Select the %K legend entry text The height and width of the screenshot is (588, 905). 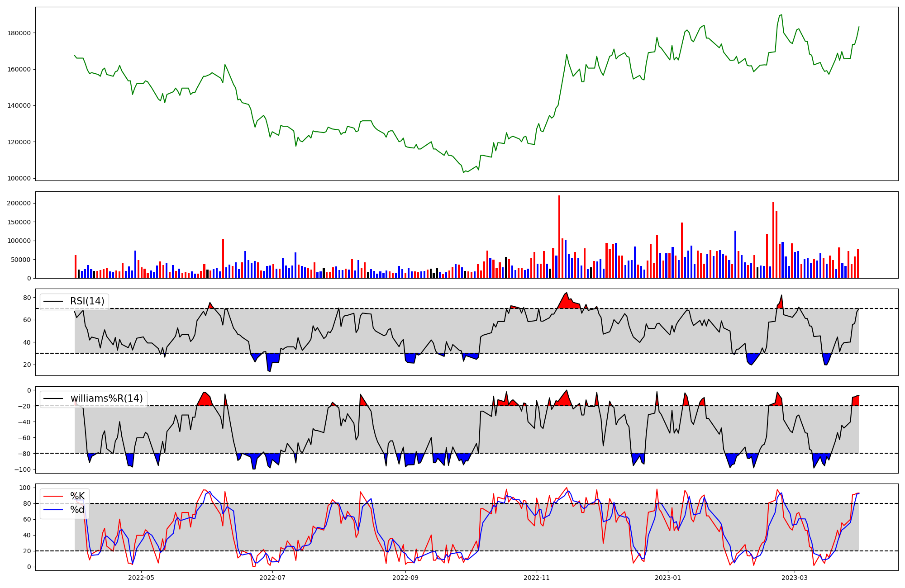77,496
